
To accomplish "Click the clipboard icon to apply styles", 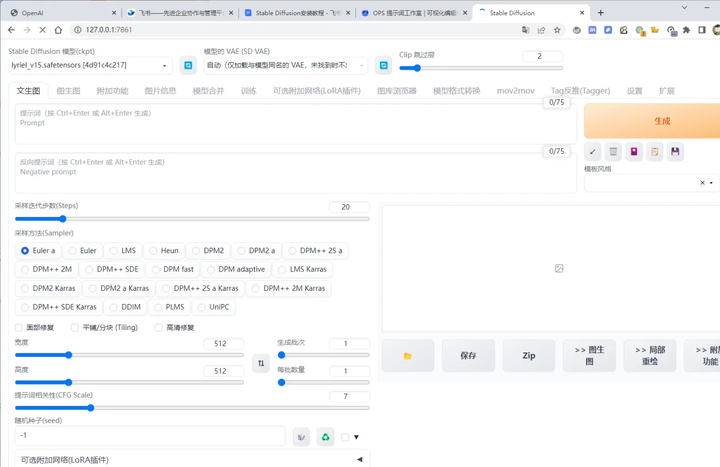I will pos(654,152).
